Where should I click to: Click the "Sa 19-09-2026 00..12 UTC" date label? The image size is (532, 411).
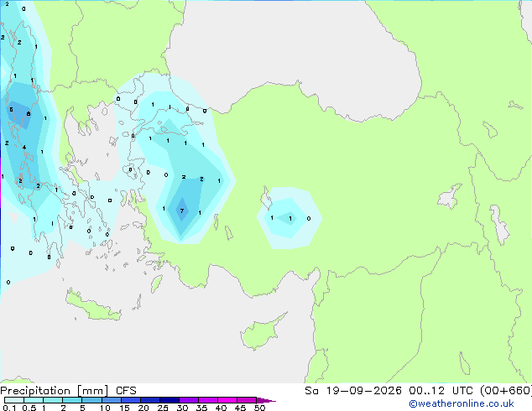pyautogui.click(x=390, y=390)
